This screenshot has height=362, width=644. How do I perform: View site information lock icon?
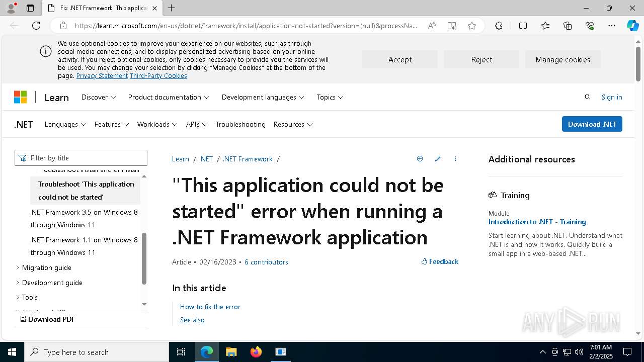(x=63, y=26)
